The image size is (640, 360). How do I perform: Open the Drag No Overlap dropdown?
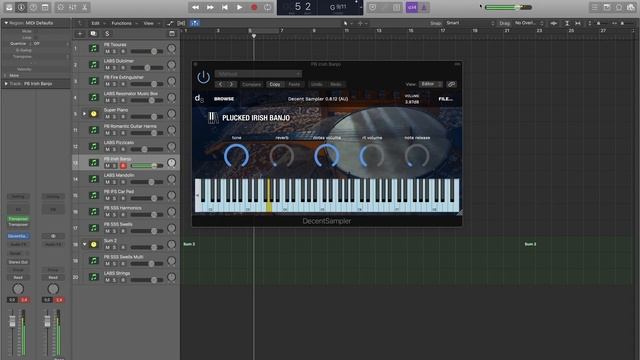tap(529, 23)
